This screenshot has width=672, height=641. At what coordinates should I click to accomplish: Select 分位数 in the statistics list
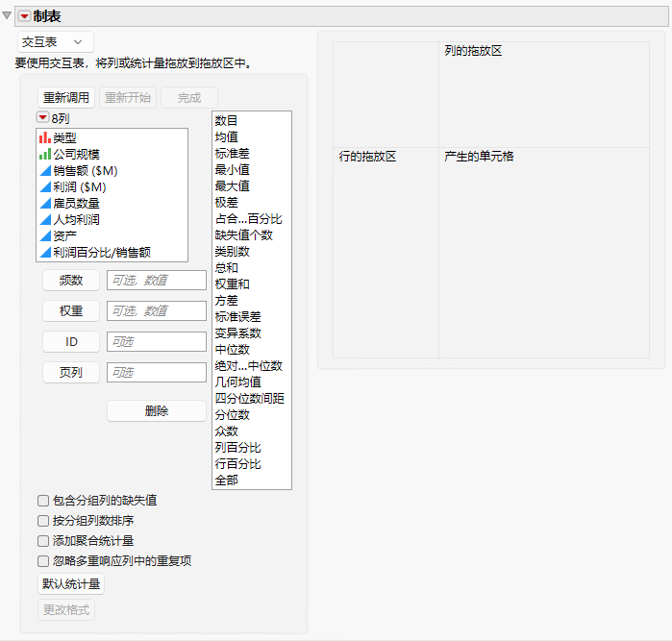tap(252, 415)
